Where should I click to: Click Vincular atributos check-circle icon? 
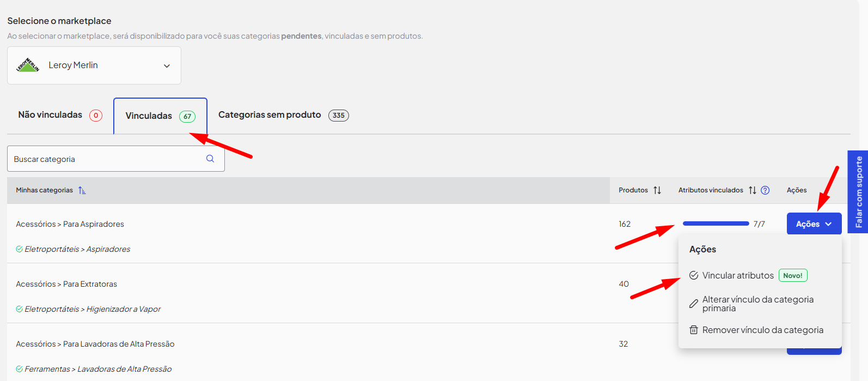point(693,275)
